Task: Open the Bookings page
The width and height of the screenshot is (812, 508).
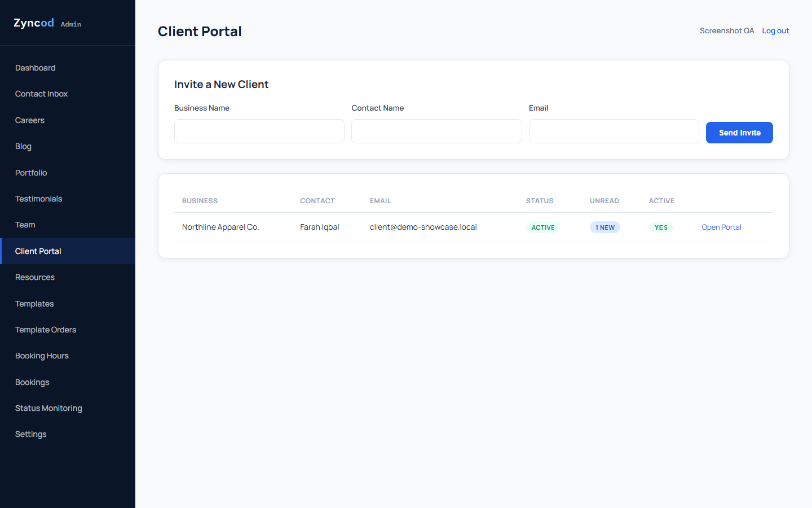Action: (68, 382)
